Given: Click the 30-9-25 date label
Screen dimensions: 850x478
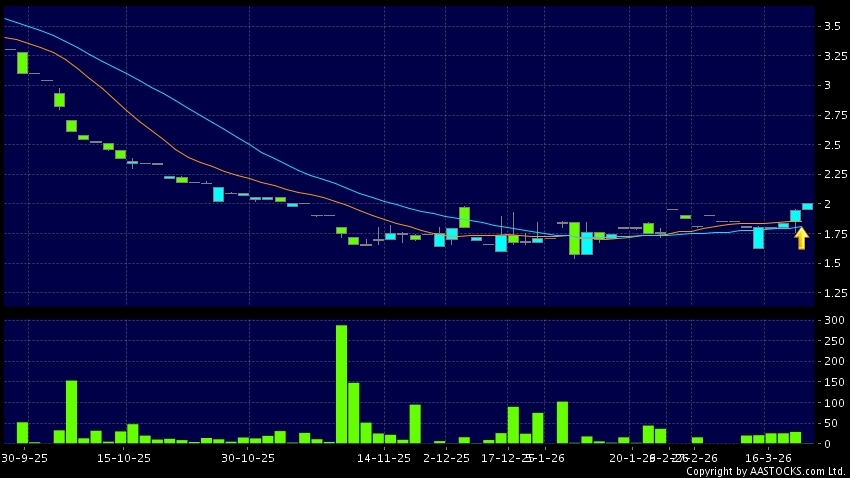Looking at the screenshot, I should 23,457.
